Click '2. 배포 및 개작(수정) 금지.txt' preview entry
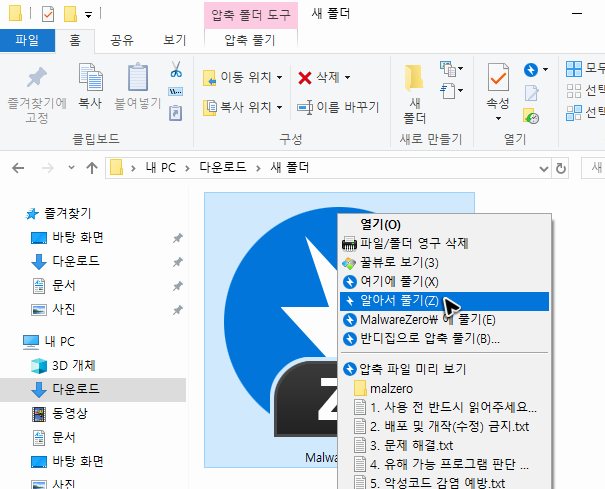The height and width of the screenshot is (489, 605). point(444,426)
